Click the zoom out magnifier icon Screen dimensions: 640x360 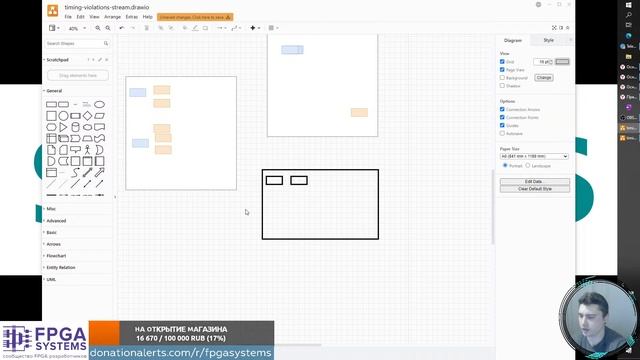click(108, 28)
